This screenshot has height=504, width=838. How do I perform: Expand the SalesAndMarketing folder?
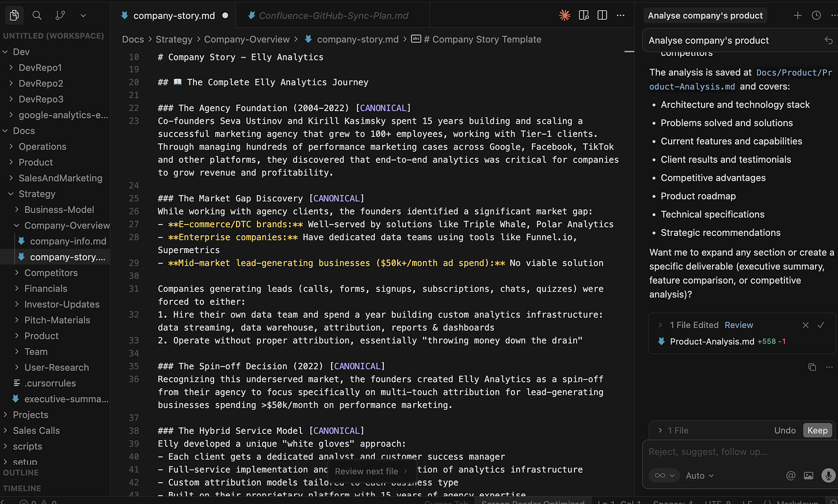(55, 178)
